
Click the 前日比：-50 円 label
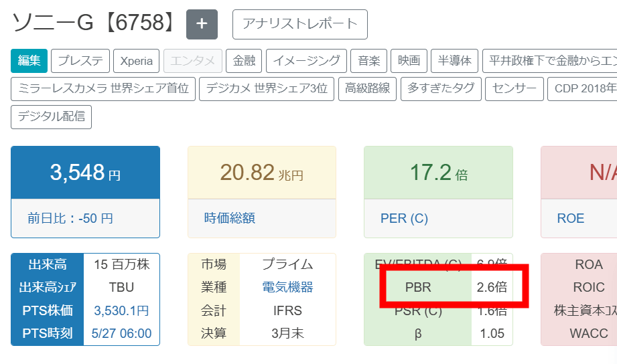point(70,218)
